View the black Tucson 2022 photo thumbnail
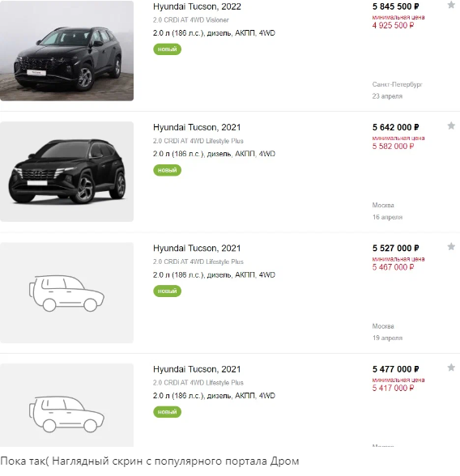460x476 pixels. 66,51
